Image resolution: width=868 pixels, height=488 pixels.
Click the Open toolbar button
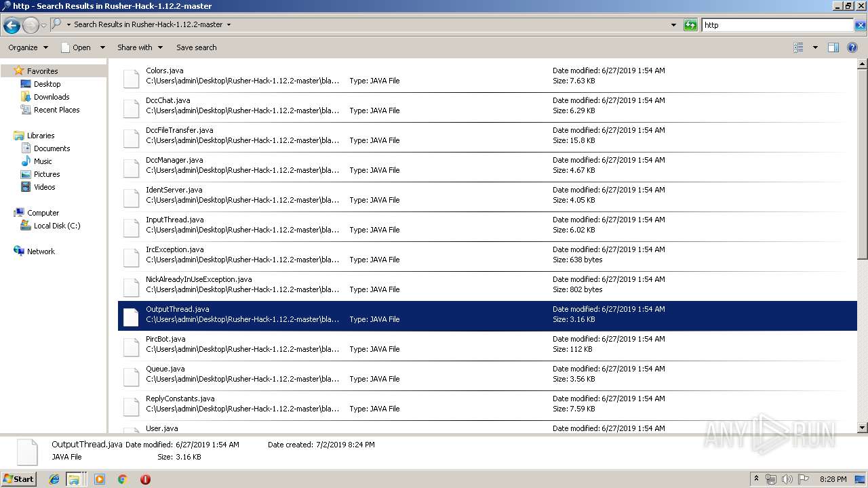click(x=76, y=47)
